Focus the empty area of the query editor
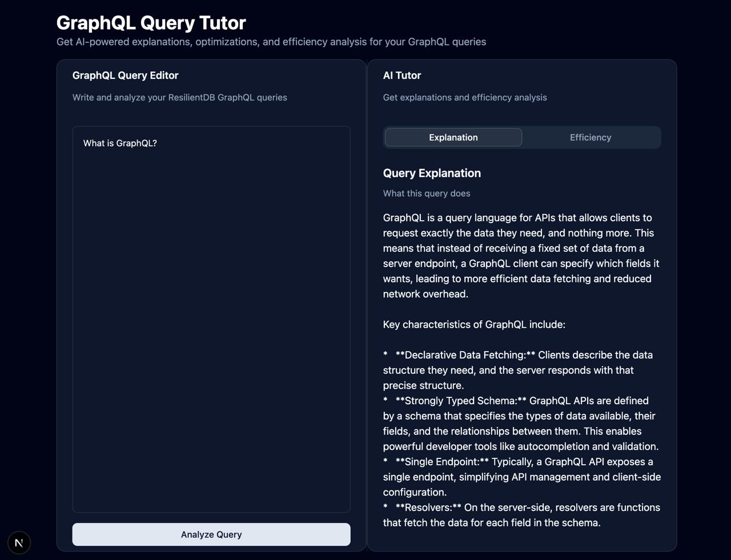 click(x=211, y=331)
